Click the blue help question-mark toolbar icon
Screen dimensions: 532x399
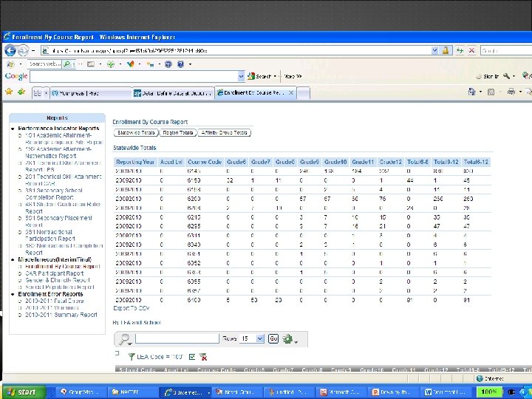pyautogui.click(x=180, y=64)
